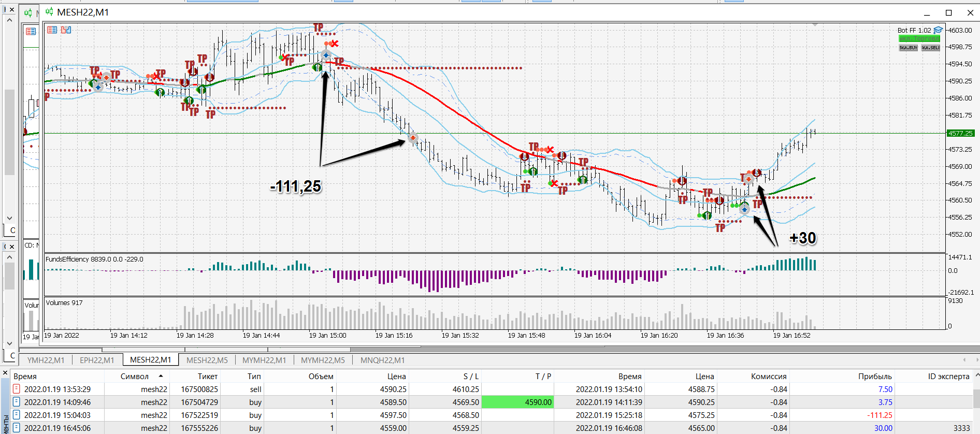Image resolution: width=980 pixels, height=434 pixels.
Task: Click the 7.50 profit value in the table
Action: pos(885,389)
